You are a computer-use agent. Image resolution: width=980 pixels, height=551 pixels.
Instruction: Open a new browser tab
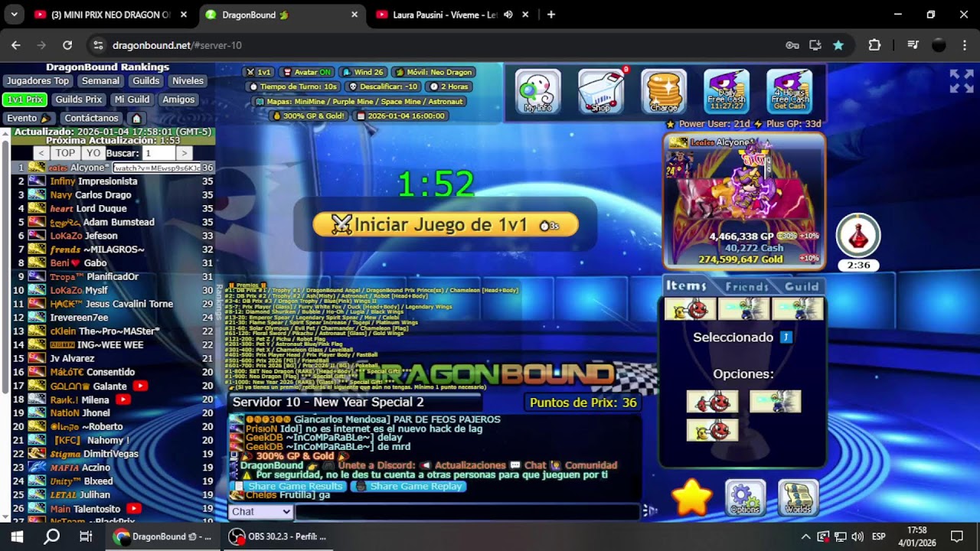point(550,15)
